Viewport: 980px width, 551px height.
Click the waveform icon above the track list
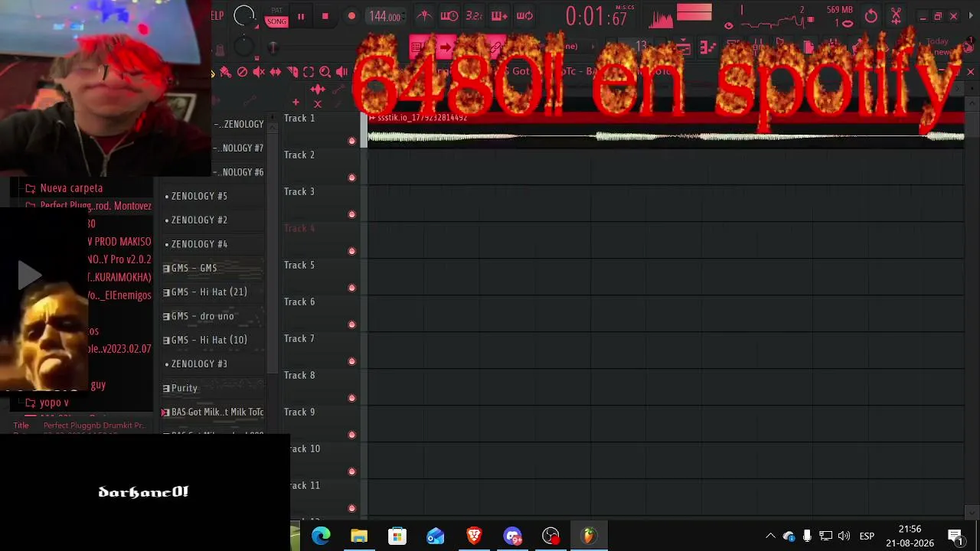(318, 90)
